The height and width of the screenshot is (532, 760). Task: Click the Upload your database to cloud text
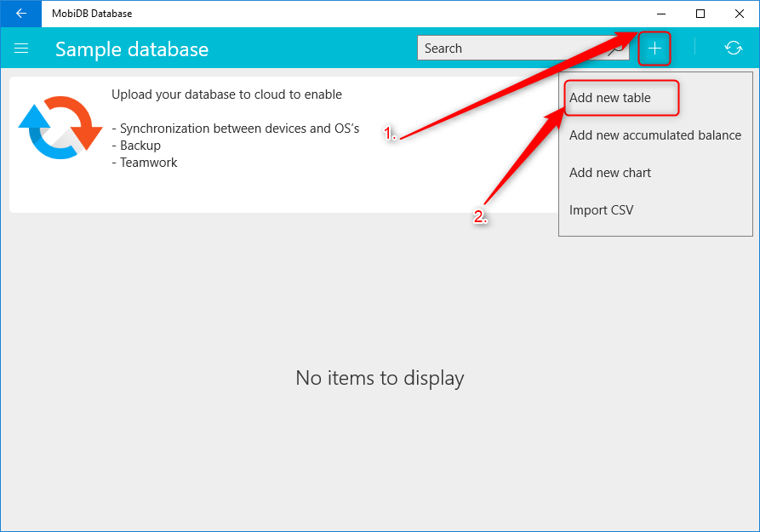pyautogui.click(x=227, y=94)
